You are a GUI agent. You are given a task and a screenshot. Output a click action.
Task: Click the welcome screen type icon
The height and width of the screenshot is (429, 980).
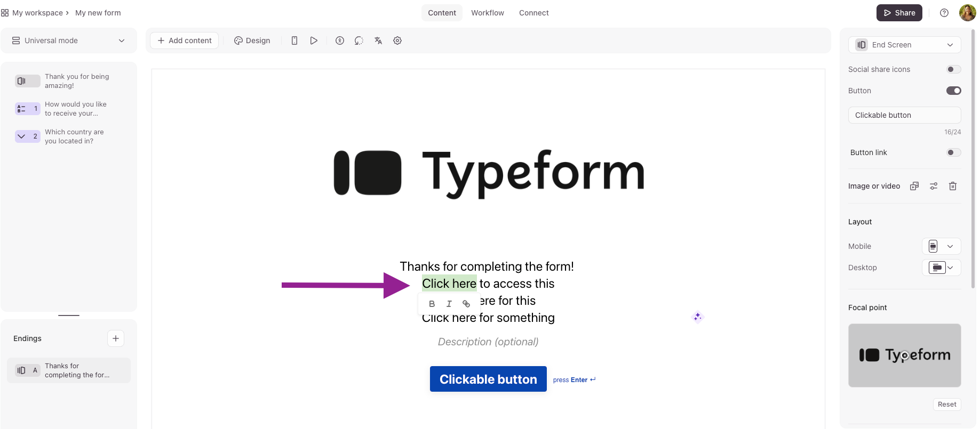[x=27, y=81]
